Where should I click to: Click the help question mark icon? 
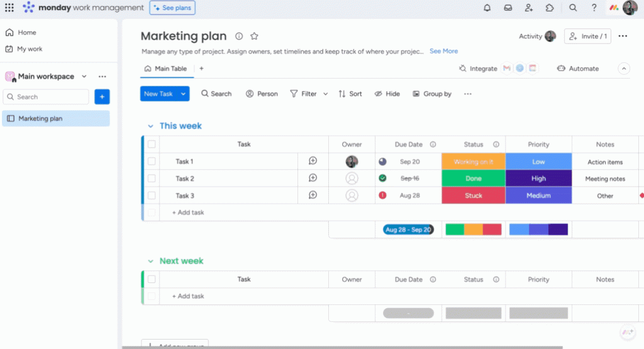(594, 8)
